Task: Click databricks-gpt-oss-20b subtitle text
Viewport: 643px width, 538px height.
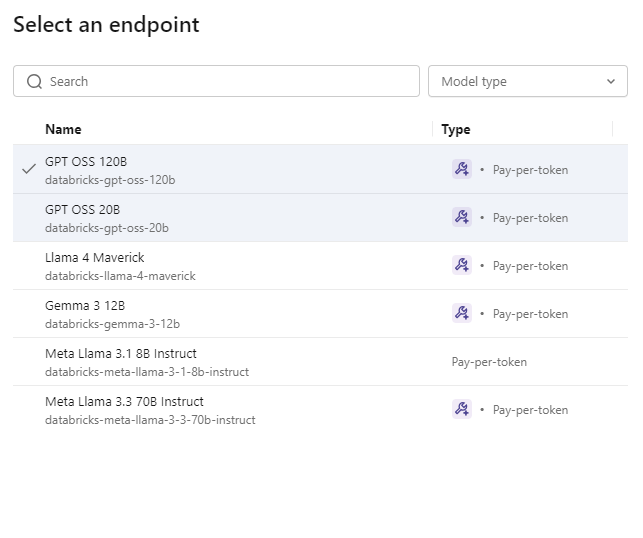Action: pyautogui.click(x=107, y=228)
